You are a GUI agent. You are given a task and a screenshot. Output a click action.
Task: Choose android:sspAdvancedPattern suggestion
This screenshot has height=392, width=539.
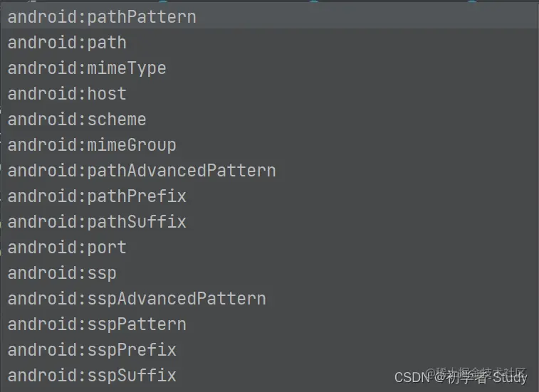[137, 299]
